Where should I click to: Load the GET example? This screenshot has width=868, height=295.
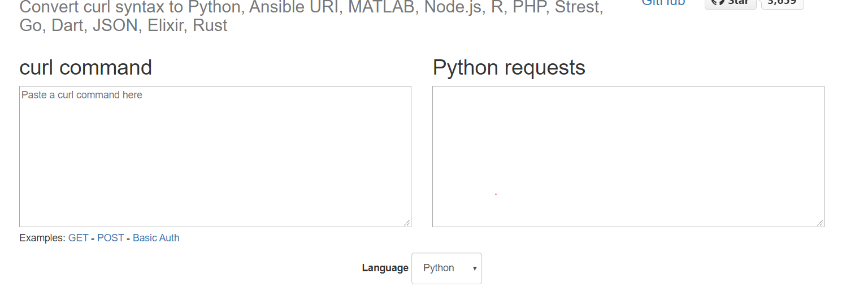pos(79,238)
